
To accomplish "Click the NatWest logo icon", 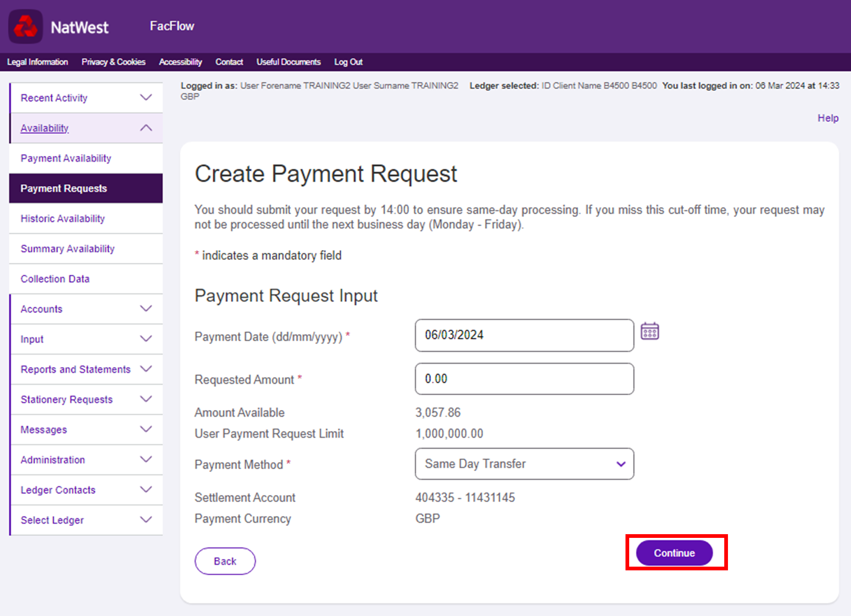I will point(26,27).
